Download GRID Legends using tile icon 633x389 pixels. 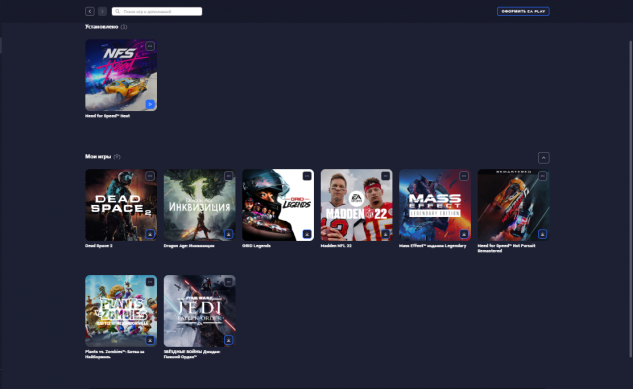pos(307,234)
